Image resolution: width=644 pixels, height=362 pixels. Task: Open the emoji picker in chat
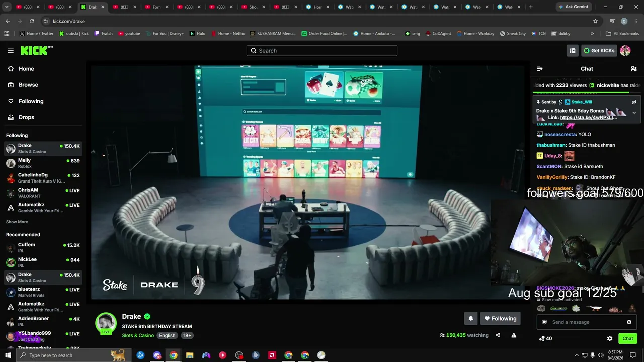pyautogui.click(x=629, y=322)
